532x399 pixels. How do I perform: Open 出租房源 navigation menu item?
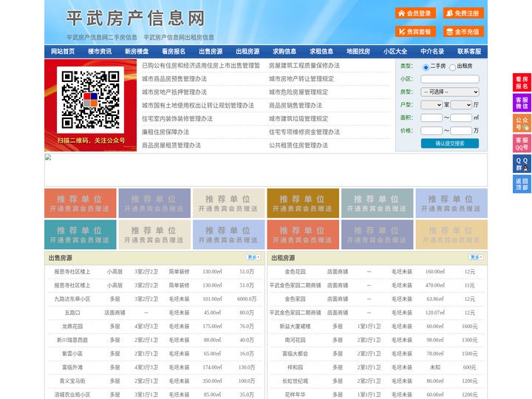[248, 52]
